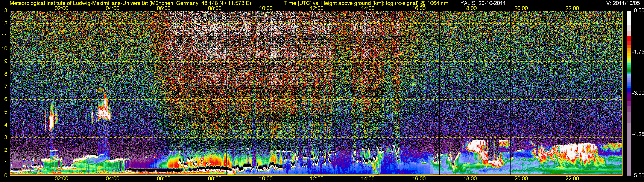Click the 0. km label on the height axis
Screen dimensions: 644x182
(6, 176)
